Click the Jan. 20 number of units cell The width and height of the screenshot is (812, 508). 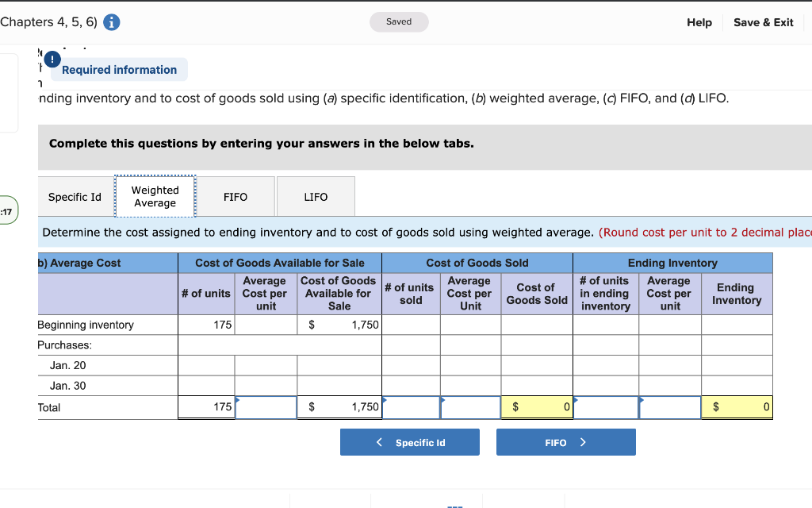click(205, 364)
